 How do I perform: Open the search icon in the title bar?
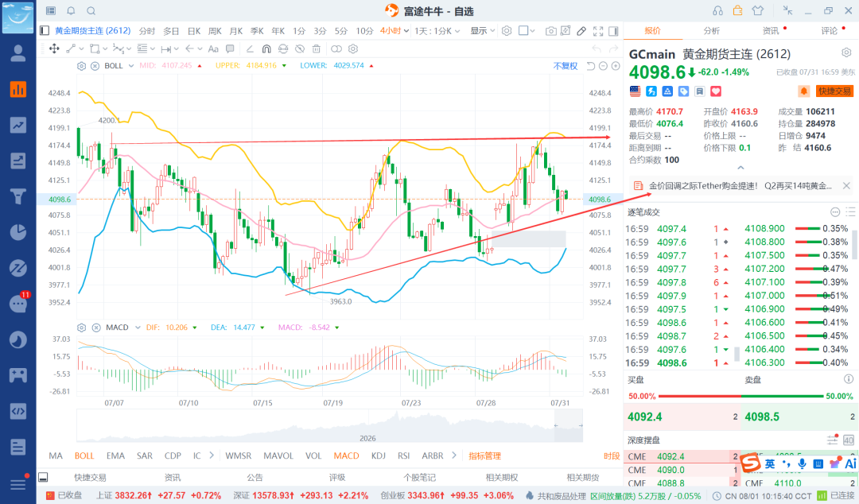click(91, 11)
